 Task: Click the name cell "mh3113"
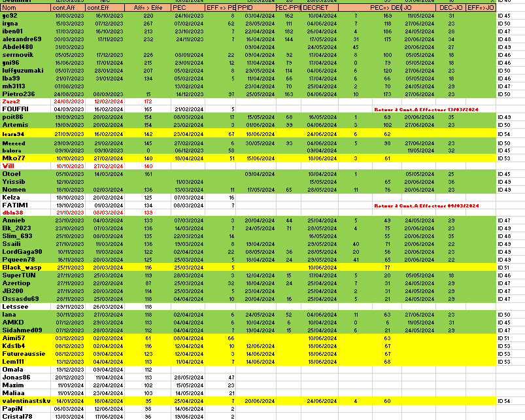25,86
